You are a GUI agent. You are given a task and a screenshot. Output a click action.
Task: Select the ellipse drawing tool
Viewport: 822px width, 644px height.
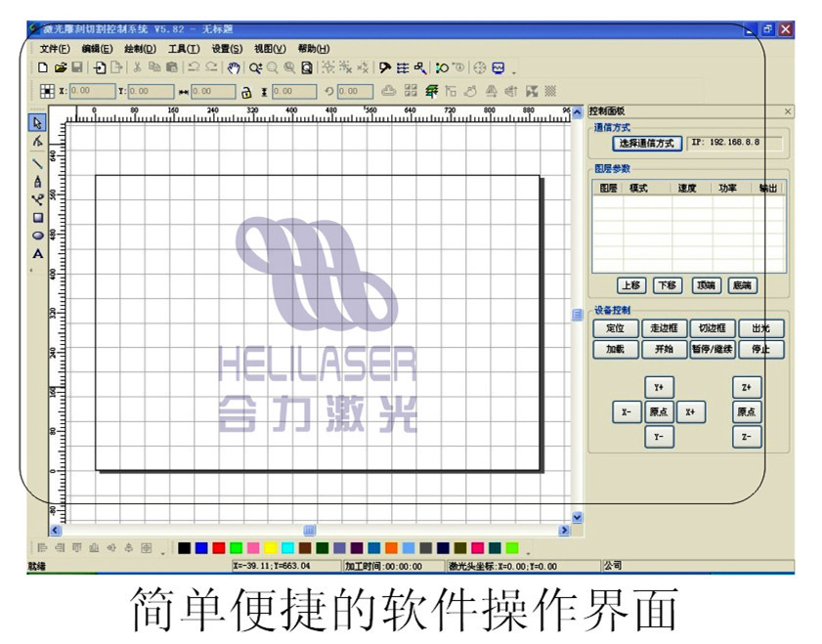pyautogui.click(x=38, y=236)
